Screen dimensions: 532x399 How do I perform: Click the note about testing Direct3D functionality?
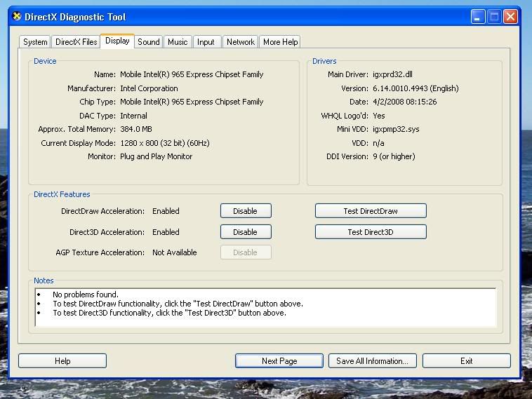coord(169,313)
